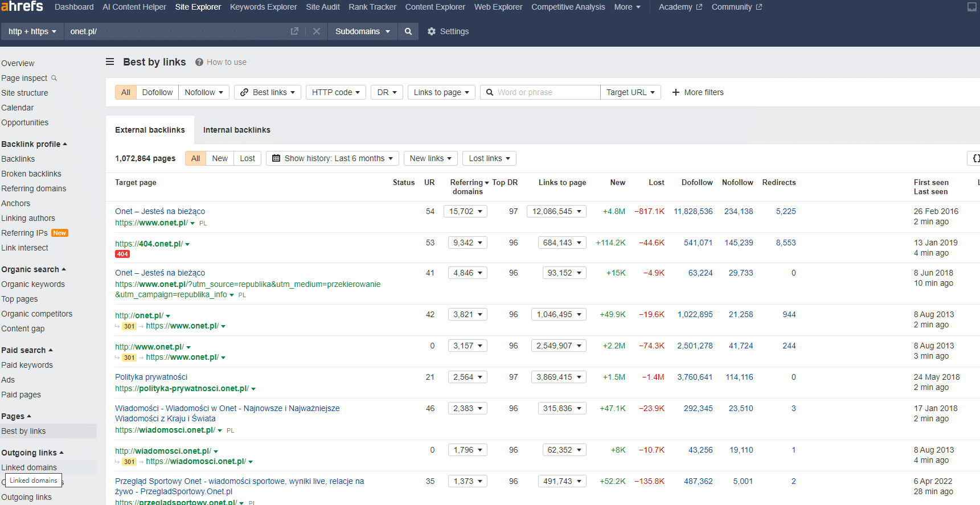Viewport: 980px width, 505px height.
Task: Switch to the External backlinks tab
Action: (x=150, y=130)
